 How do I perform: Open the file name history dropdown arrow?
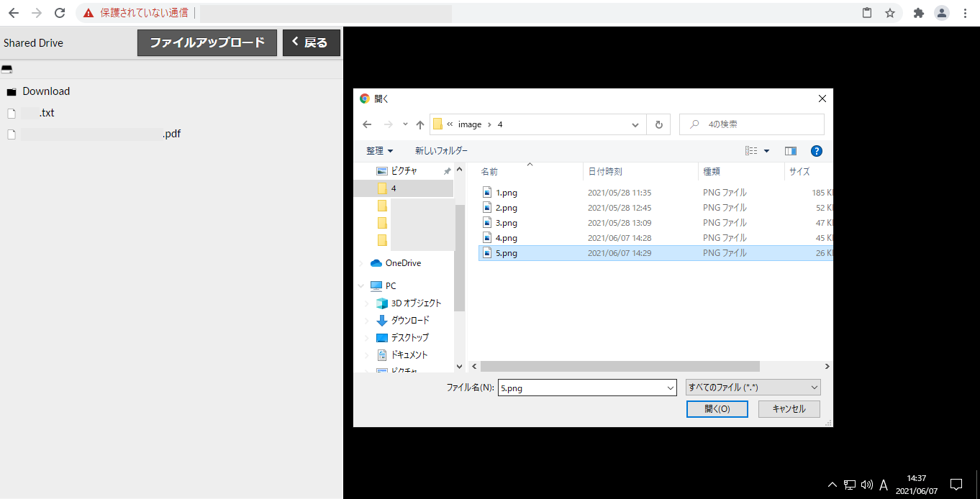[x=670, y=388]
